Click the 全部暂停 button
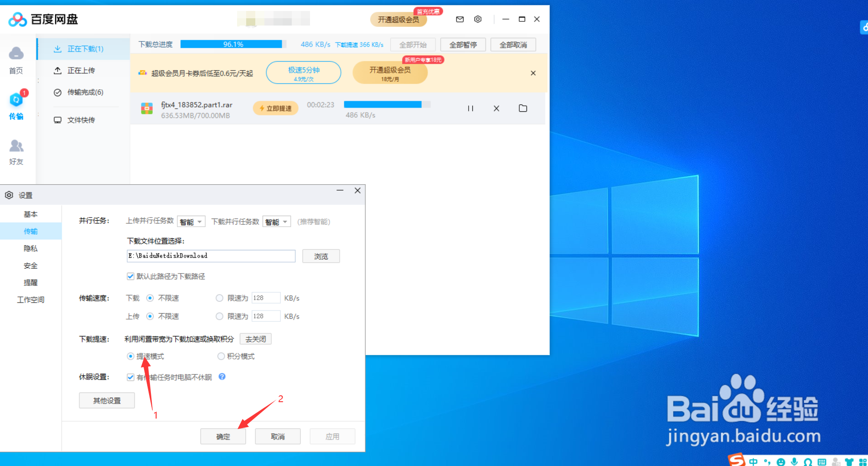This screenshot has height=466, width=868. [463, 45]
